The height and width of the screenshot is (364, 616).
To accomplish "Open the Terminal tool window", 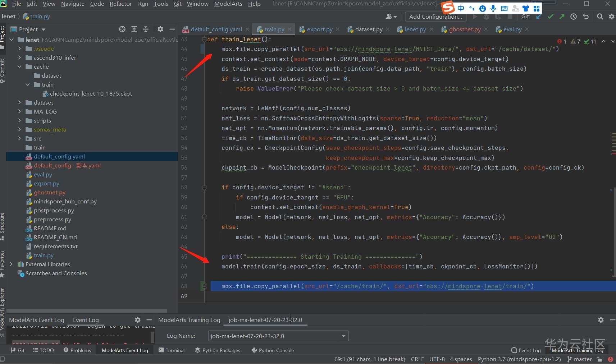I will click(x=172, y=350).
